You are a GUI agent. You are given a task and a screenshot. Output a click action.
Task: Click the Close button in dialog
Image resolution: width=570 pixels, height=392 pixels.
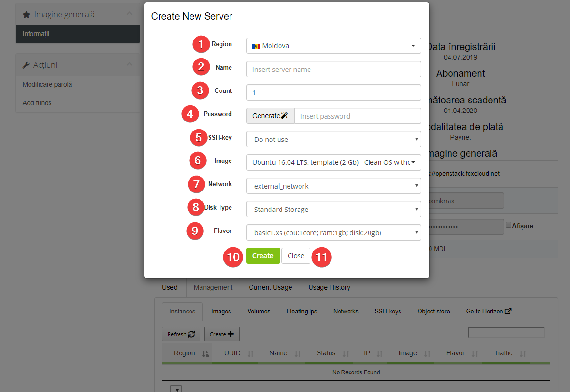296,256
